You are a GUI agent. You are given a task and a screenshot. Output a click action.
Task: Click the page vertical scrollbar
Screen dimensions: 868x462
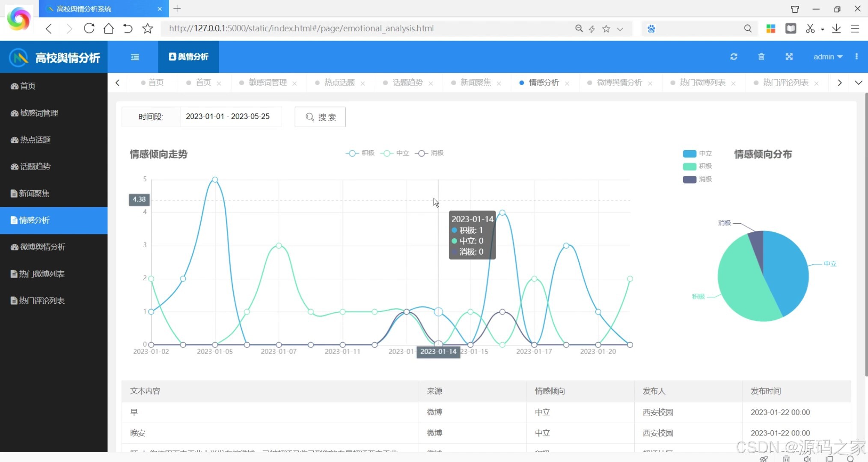coord(865,234)
